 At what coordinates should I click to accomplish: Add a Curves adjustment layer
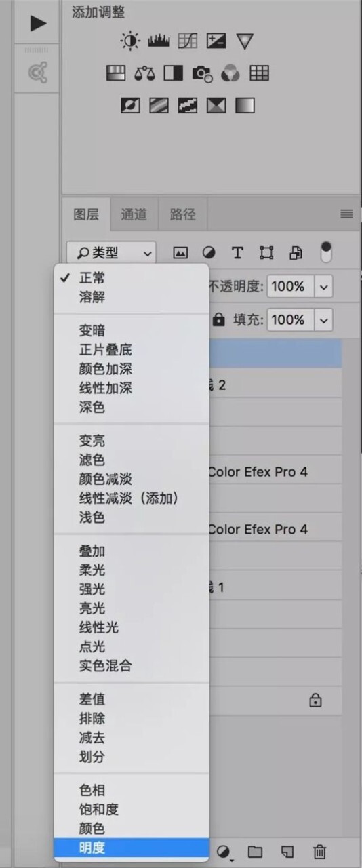coord(188,41)
